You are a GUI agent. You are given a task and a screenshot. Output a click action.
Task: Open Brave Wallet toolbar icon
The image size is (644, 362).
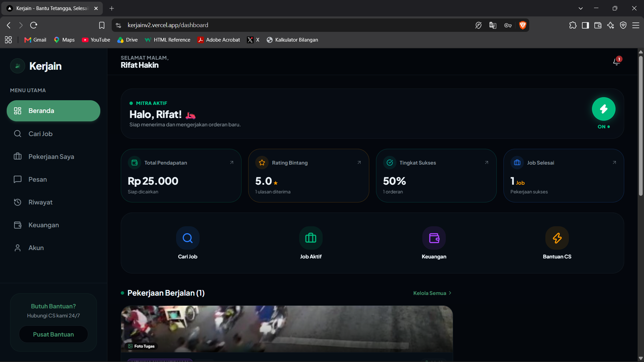598,25
